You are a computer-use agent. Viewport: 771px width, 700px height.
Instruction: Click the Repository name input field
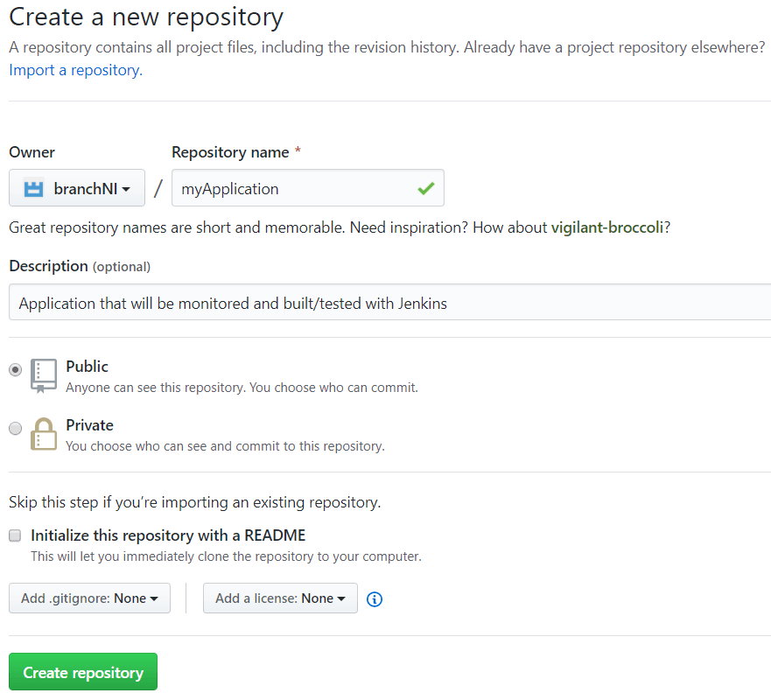point(306,187)
